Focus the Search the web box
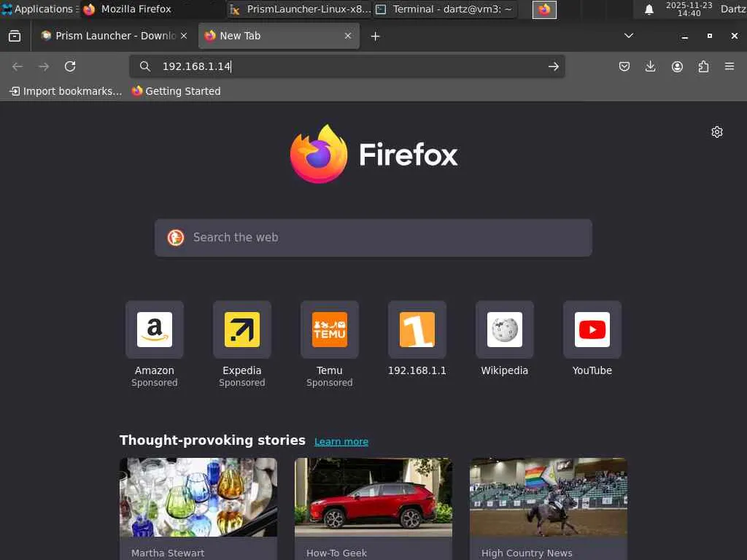747x560 pixels. point(373,238)
